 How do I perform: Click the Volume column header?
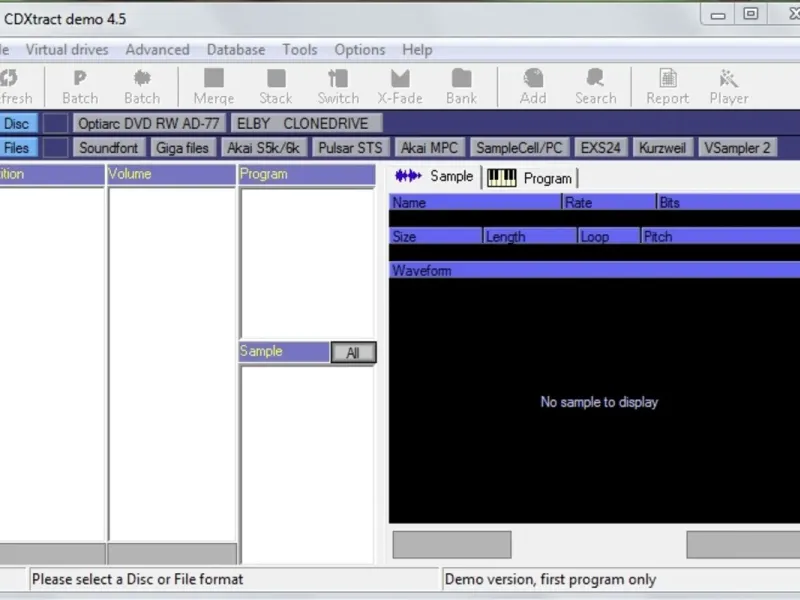pos(171,174)
